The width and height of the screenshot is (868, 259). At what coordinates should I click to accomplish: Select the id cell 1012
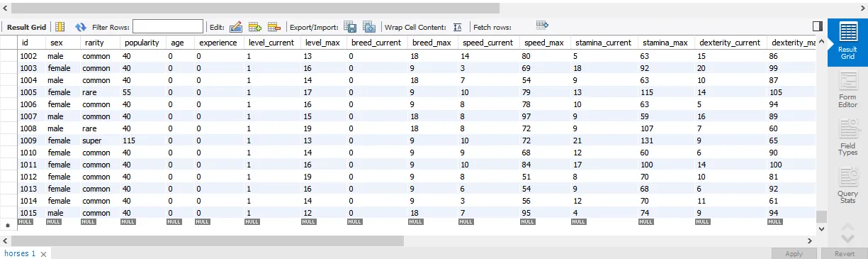pos(31,176)
